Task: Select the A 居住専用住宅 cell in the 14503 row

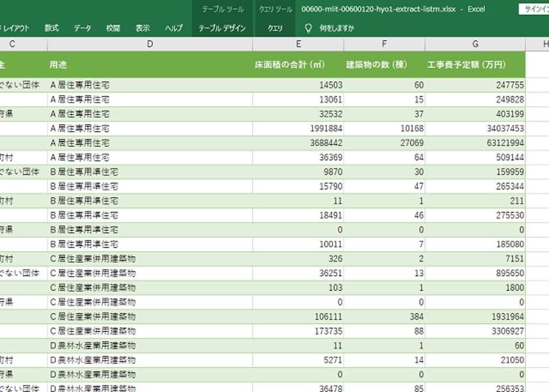Action: click(x=150, y=85)
